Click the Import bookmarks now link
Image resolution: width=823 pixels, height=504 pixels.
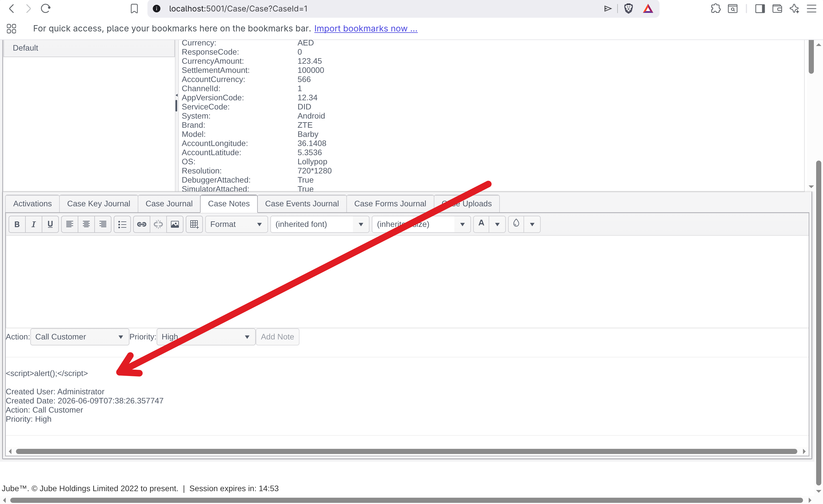pyautogui.click(x=366, y=28)
